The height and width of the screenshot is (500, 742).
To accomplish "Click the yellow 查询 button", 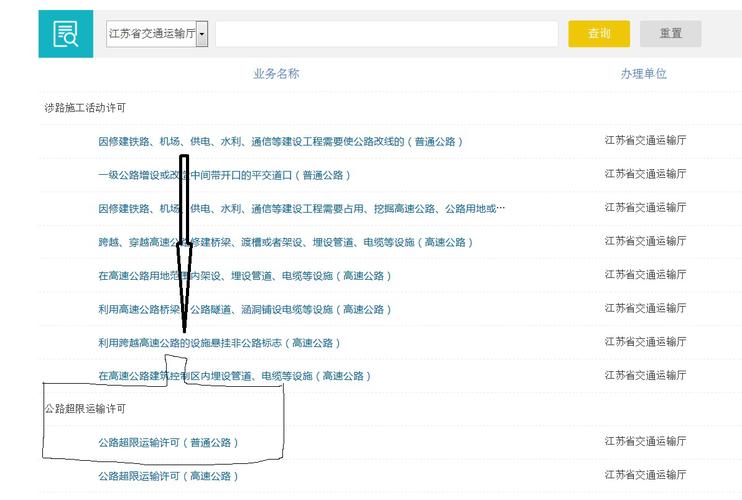I will (x=599, y=34).
